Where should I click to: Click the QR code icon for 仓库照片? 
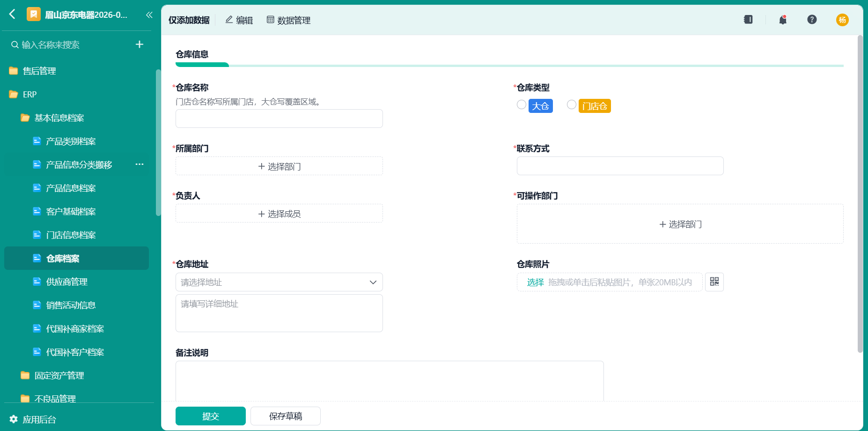714,282
